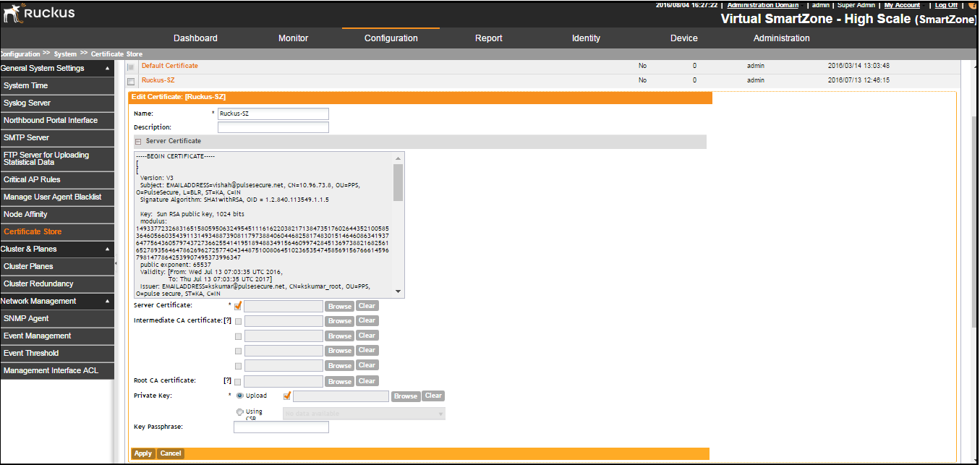
Task: Open Event Threshold
Action: (57, 353)
